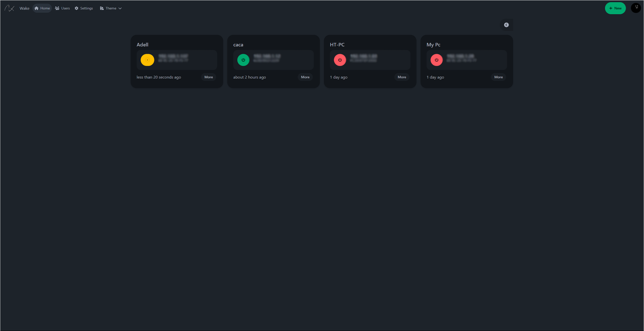Screen dimensions: 644x331
Task: Toggle the red power button on My Pc
Action: tap(436, 60)
